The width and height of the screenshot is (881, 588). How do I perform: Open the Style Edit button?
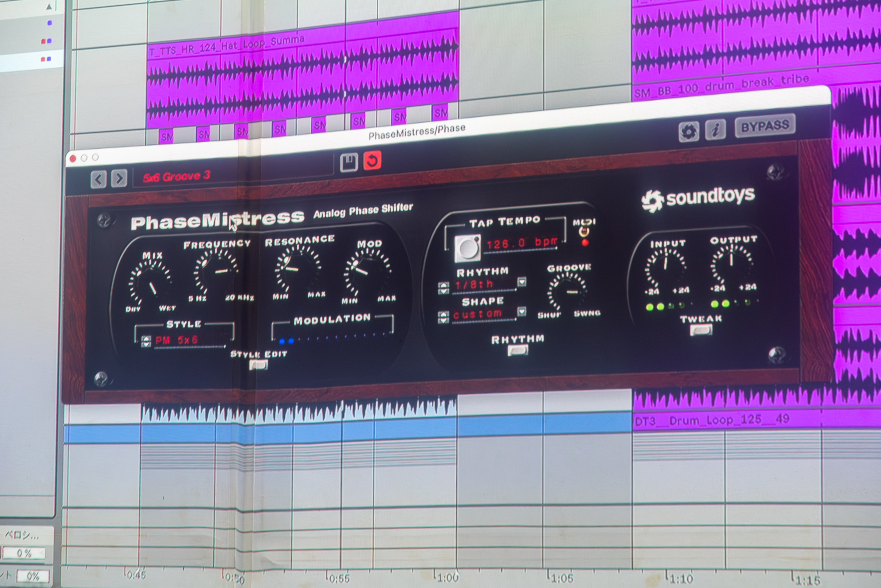258,365
